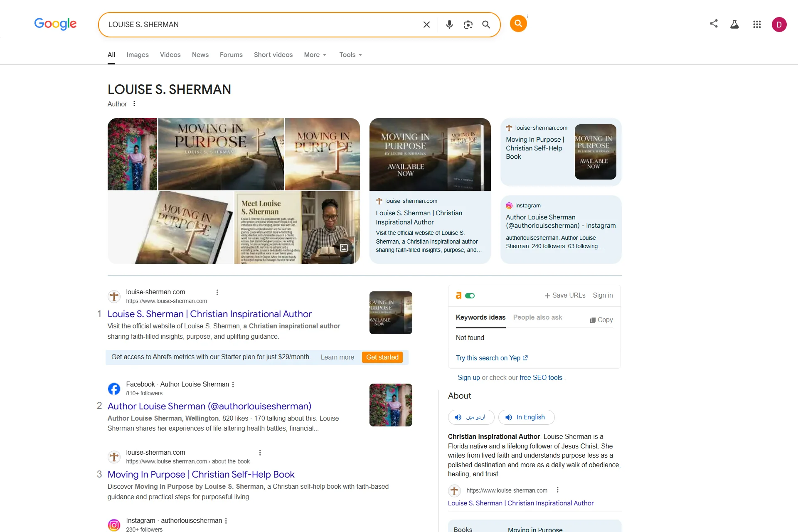
Task: Share this search results page
Action: tap(714, 24)
